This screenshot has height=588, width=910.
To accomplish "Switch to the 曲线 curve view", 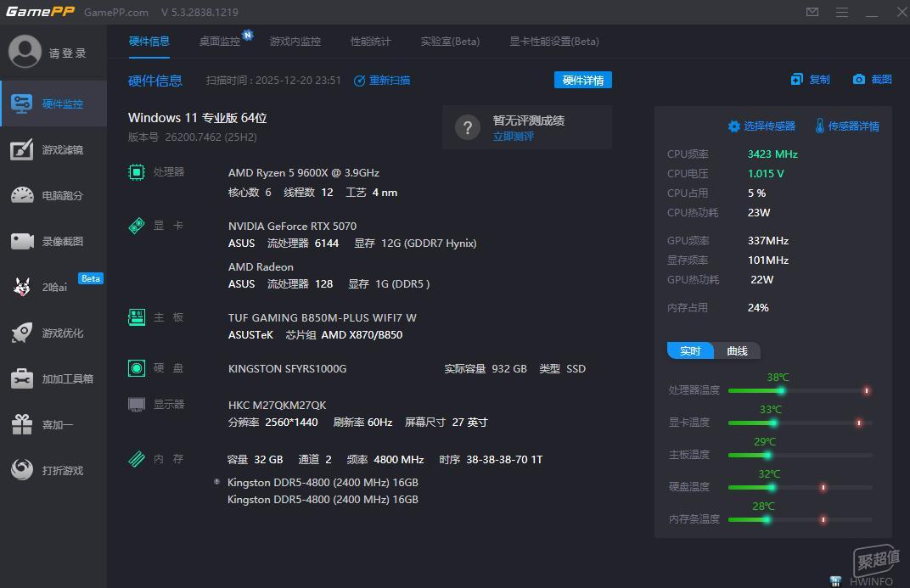I will tap(738, 350).
